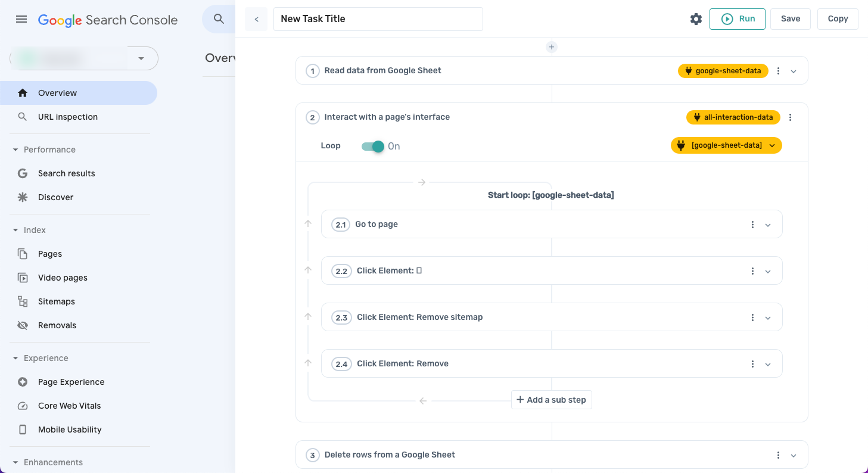Run the automation task
Image resolution: width=868 pixels, height=473 pixels.
[737, 18]
